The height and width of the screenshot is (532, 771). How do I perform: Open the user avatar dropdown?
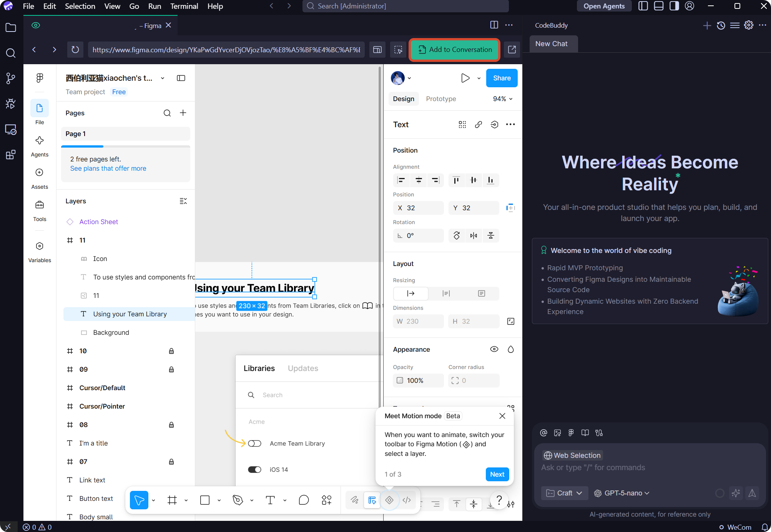tap(401, 78)
